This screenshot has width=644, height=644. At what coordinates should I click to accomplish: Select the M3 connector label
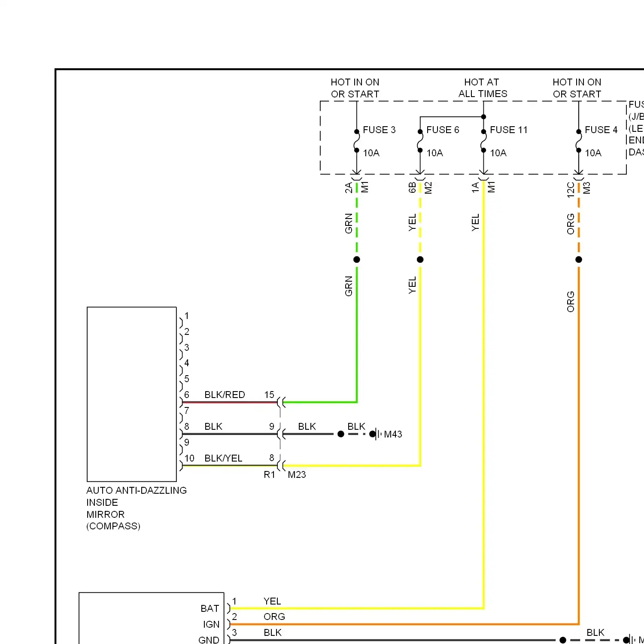[587, 188]
